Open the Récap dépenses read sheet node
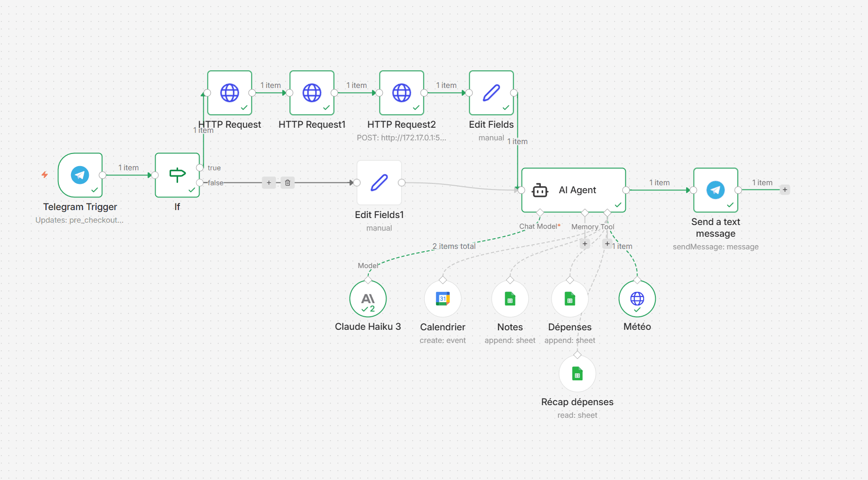This screenshot has height=480, width=868. pyautogui.click(x=577, y=373)
